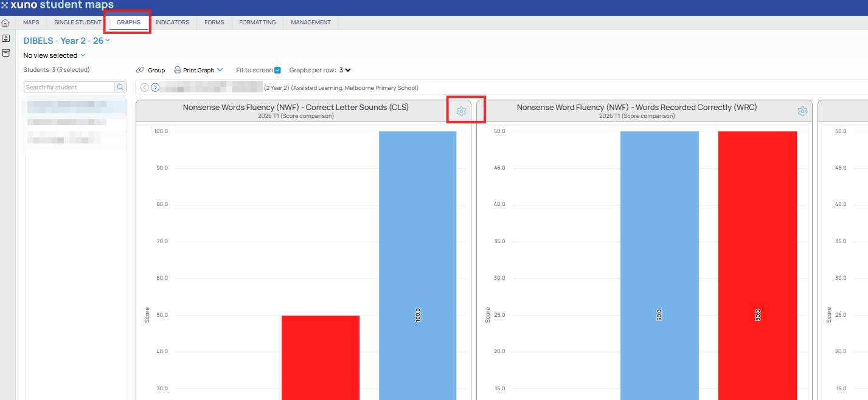This screenshot has width=868, height=400.
Task: Select the GRAPHS tab
Action: click(x=128, y=22)
